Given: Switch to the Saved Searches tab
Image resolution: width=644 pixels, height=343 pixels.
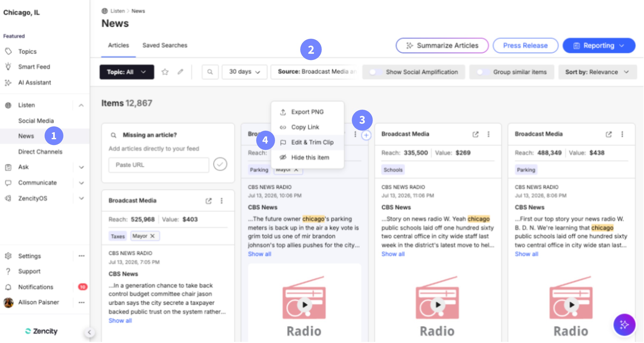Looking at the screenshot, I should pos(165,45).
